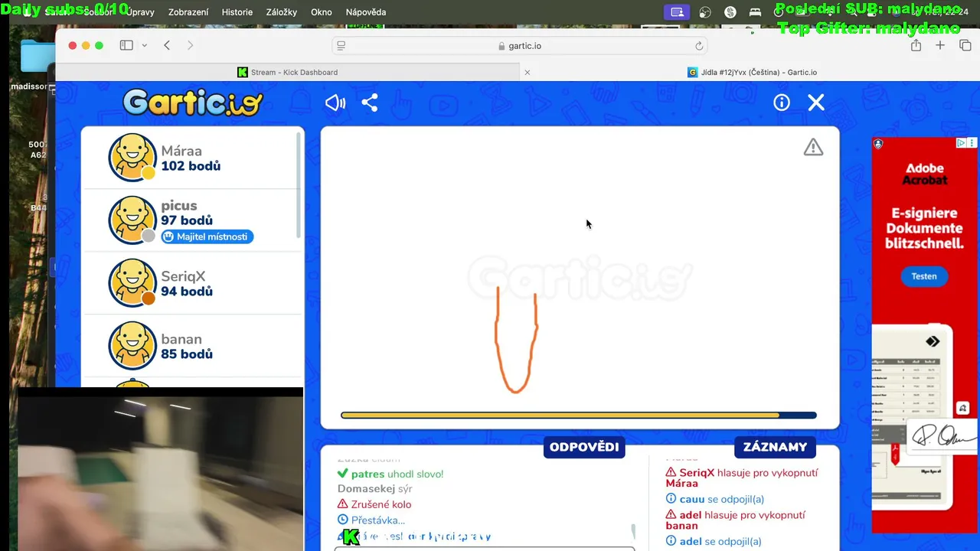
Task: Click the ad privacy shield icon
Action: tap(878, 144)
